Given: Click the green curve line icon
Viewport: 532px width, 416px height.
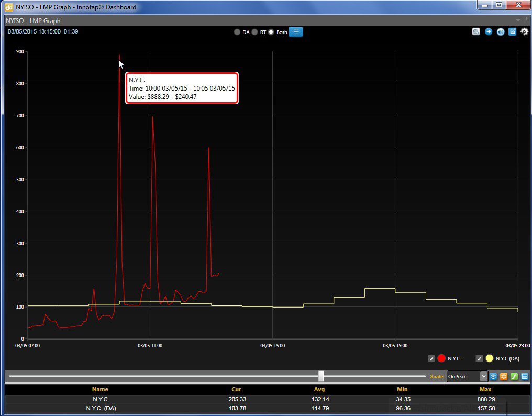Looking at the screenshot, I should pyautogui.click(x=514, y=376).
